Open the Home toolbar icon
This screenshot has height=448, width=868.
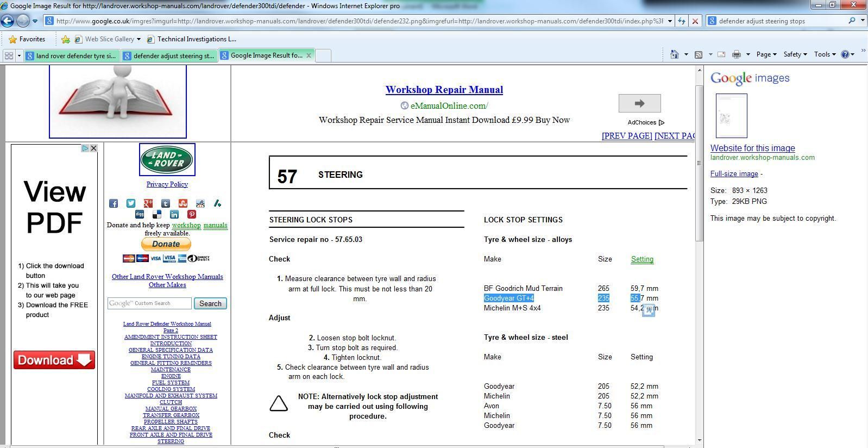point(674,54)
